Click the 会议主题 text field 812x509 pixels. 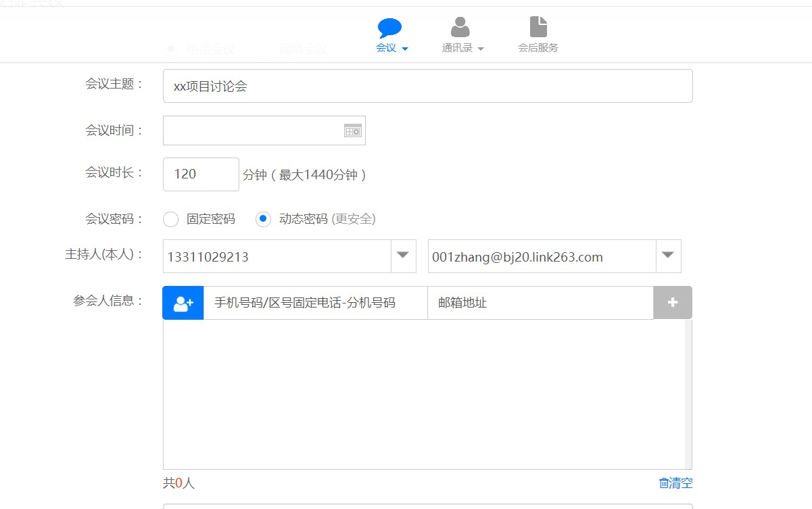pyautogui.click(x=427, y=86)
